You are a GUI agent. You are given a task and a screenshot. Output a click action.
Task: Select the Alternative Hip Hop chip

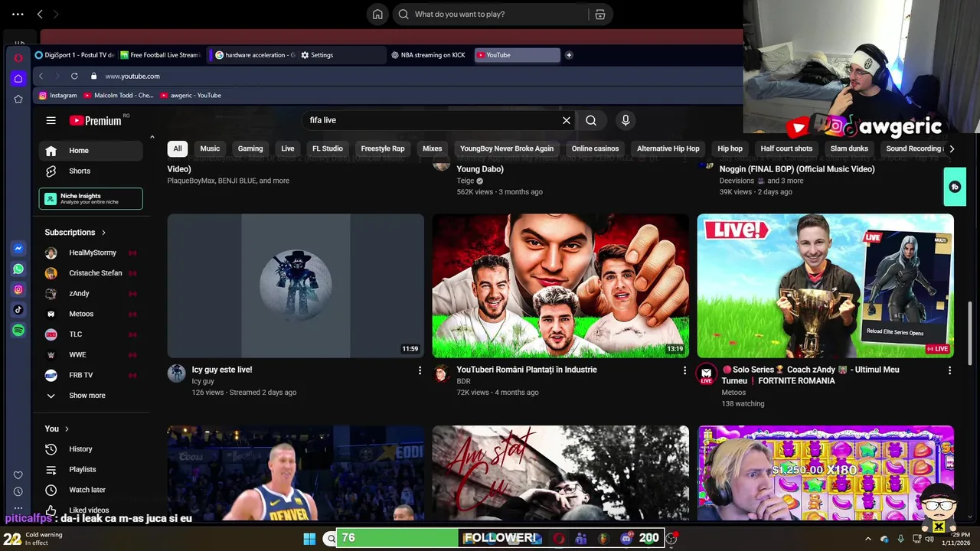668,148
